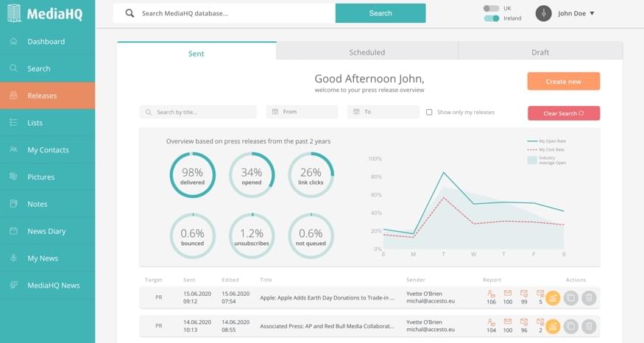Check Show only my releases
This screenshot has height=343, width=644.
point(429,112)
